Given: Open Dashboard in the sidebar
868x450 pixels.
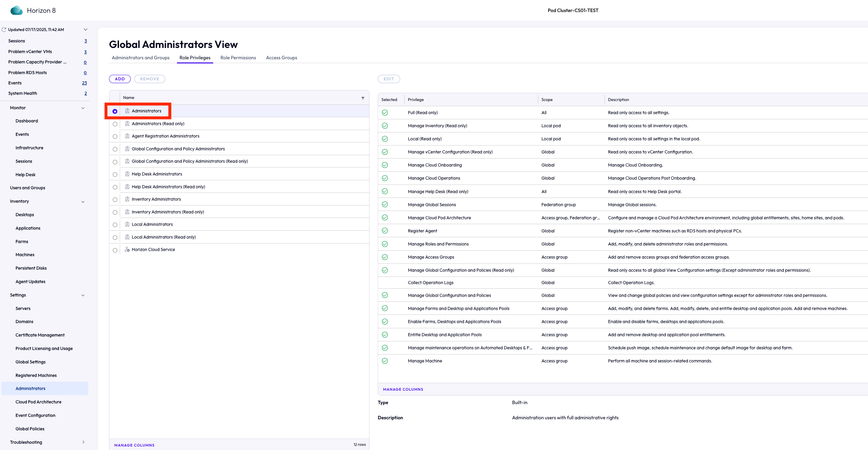Looking at the screenshot, I should pos(27,121).
